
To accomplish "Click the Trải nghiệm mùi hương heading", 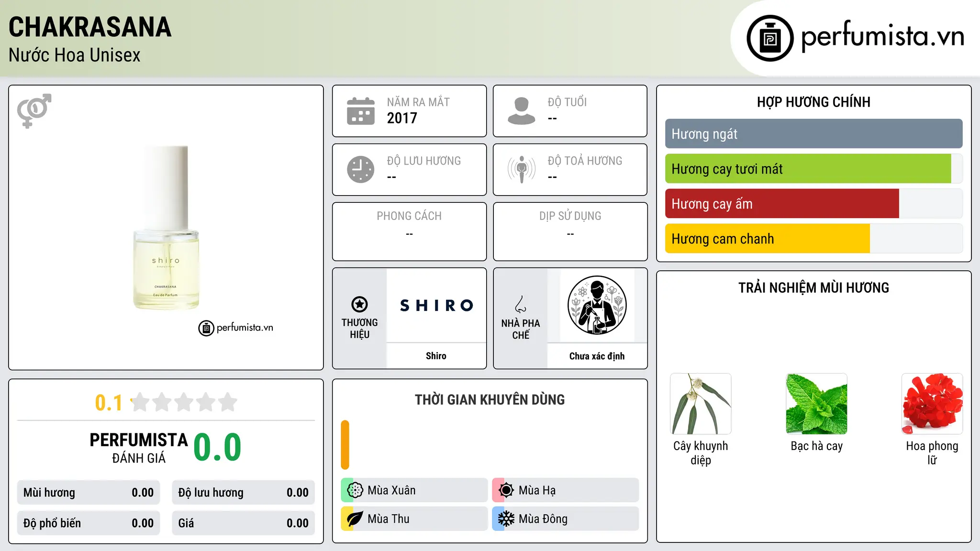I will [x=813, y=287].
